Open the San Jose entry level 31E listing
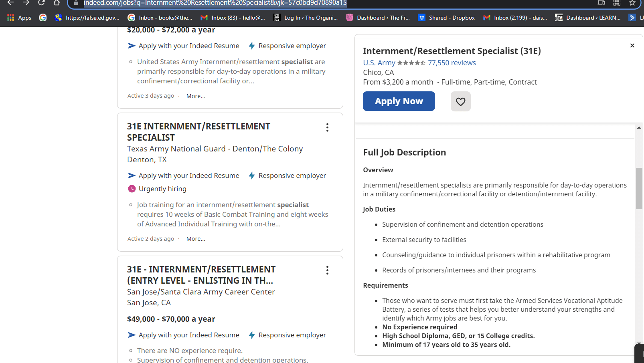Viewport: 644px width, 363px height. click(201, 275)
